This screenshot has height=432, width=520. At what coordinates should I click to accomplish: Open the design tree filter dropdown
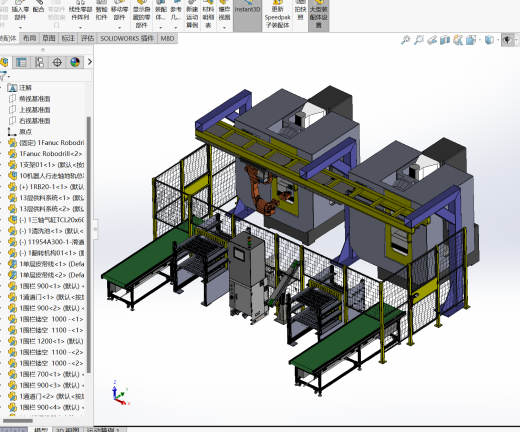[x=5, y=76]
